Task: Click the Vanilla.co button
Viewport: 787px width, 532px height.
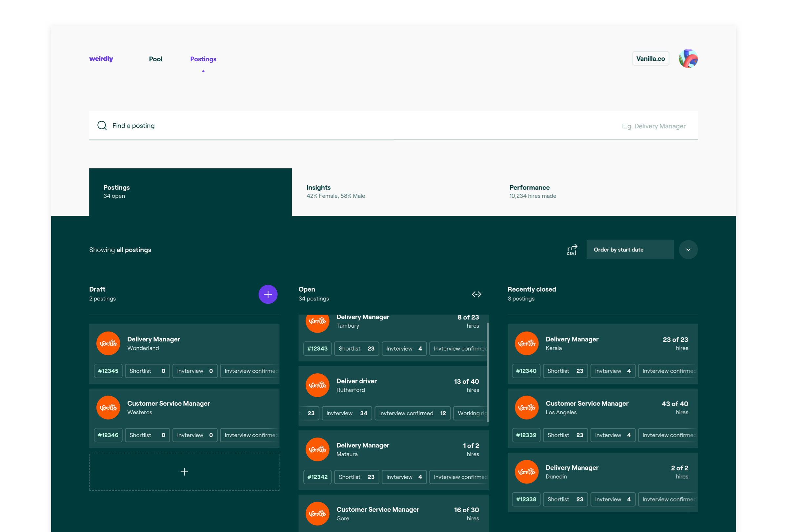Action: click(x=650, y=58)
